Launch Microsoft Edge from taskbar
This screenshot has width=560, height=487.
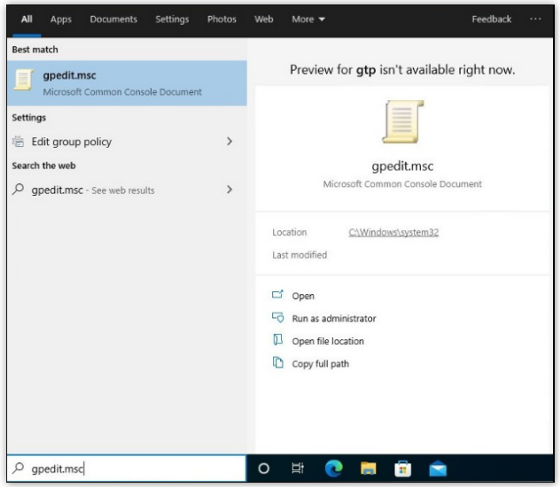tap(334, 468)
